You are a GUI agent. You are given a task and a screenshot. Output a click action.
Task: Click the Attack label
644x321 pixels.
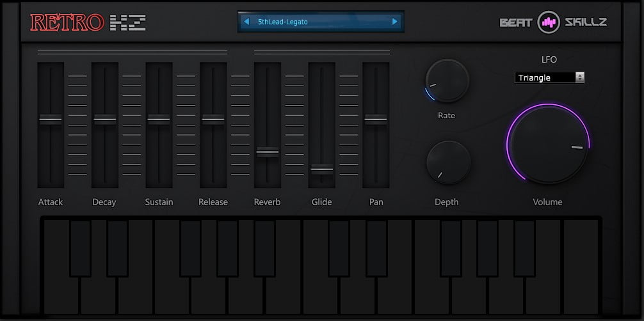click(51, 202)
